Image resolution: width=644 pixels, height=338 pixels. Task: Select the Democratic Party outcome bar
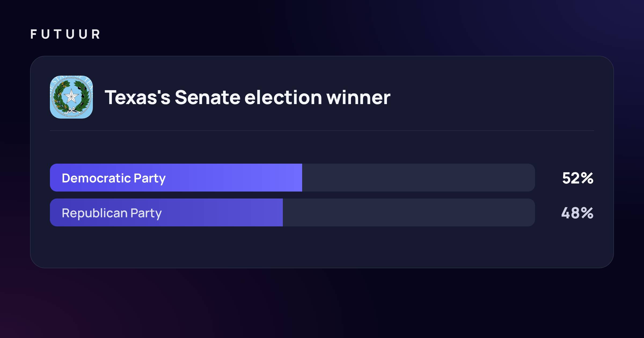point(292,178)
